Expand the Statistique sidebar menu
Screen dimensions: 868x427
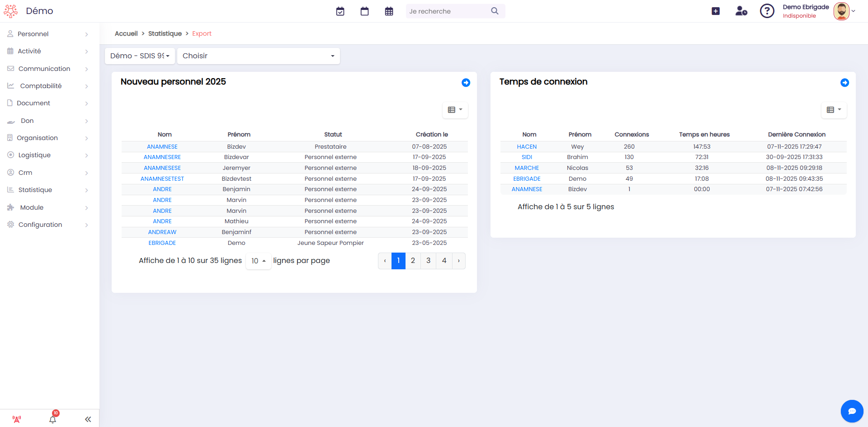pyautogui.click(x=48, y=190)
